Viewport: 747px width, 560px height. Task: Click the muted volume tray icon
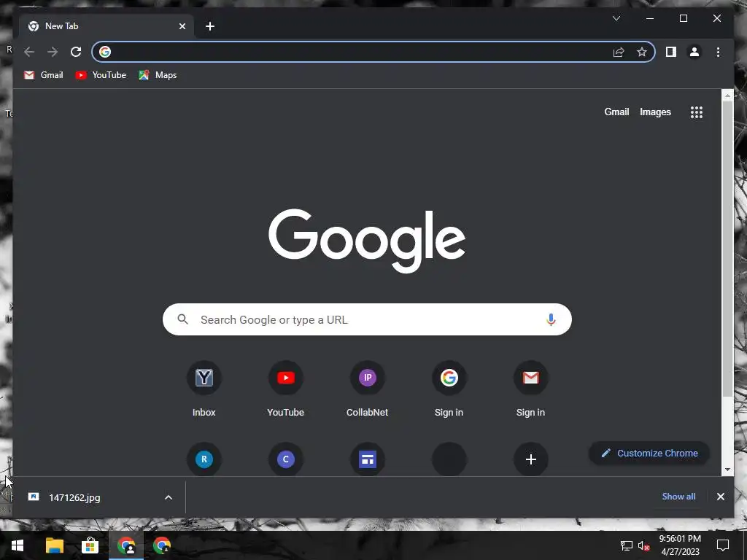[x=643, y=545]
